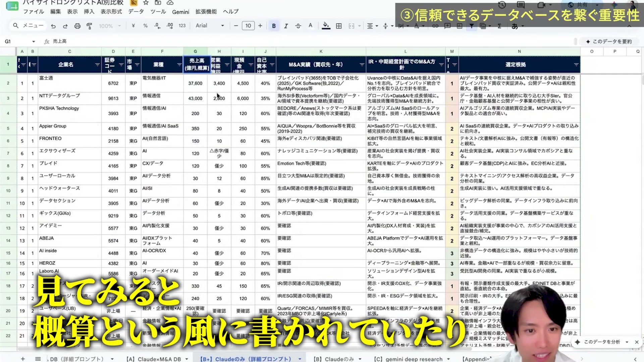Screen dimensions: 644x362
Task: Open text color picker
Action: click(311, 25)
